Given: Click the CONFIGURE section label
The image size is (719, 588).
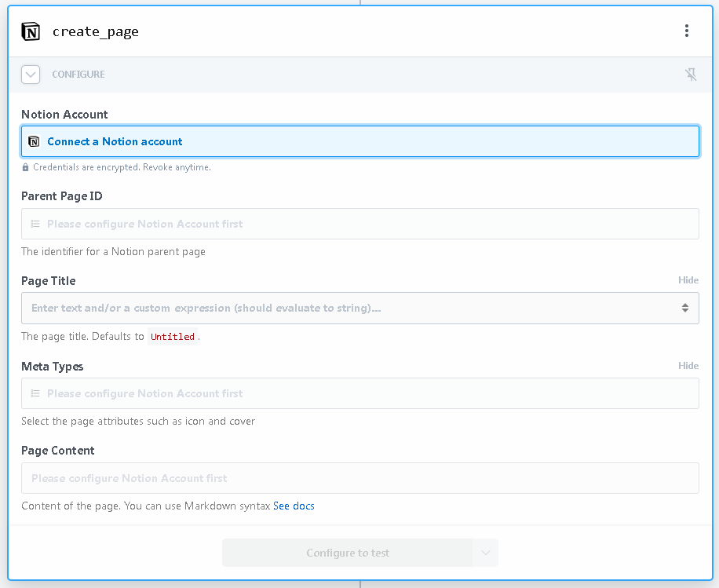Looking at the screenshot, I should coord(78,75).
